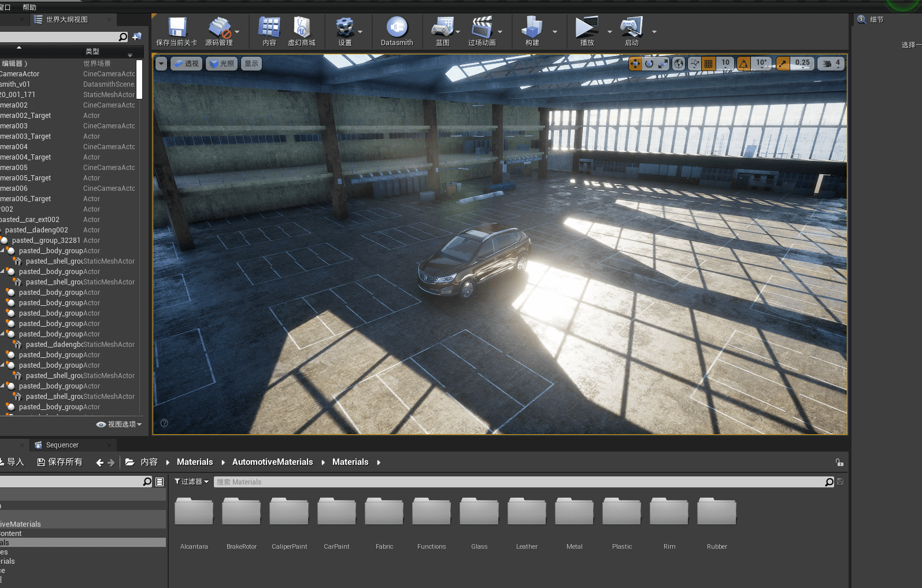Open the Perspective view mode dropdown
The image size is (922, 588).
(186, 64)
